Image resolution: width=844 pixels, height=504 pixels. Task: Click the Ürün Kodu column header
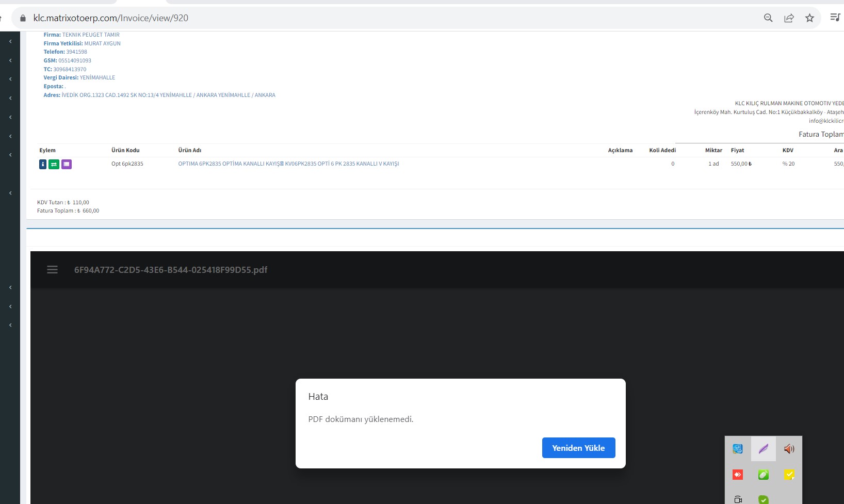coord(125,150)
